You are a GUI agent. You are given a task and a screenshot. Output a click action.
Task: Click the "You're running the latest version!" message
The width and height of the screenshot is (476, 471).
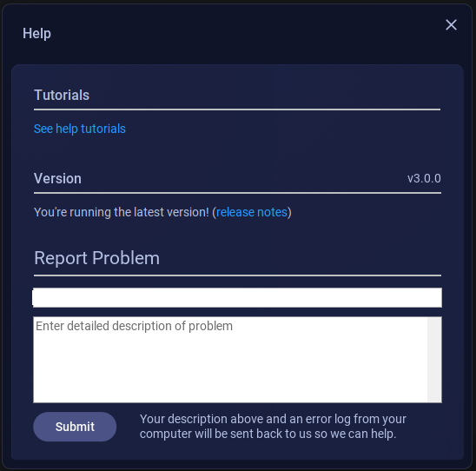(122, 212)
